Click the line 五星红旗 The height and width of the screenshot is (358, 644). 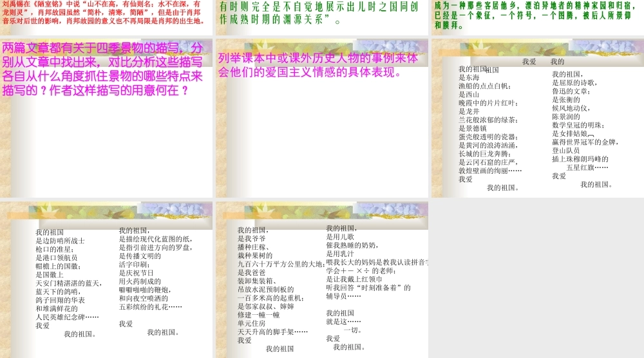[587, 167]
